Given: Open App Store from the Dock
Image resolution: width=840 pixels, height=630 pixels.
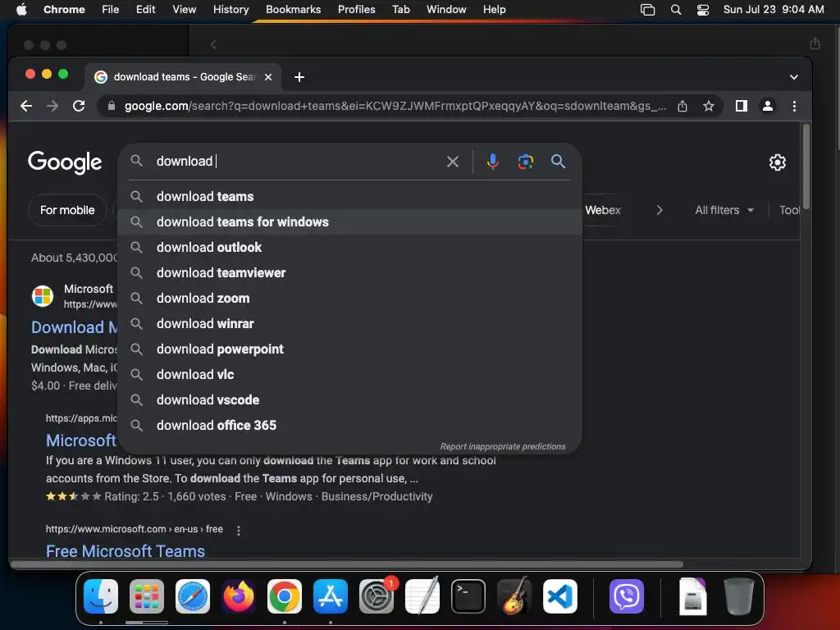Looking at the screenshot, I should 331,596.
